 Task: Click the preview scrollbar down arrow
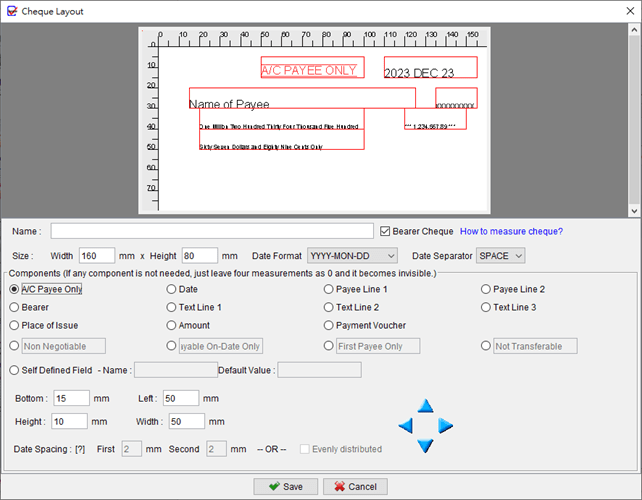point(634,211)
